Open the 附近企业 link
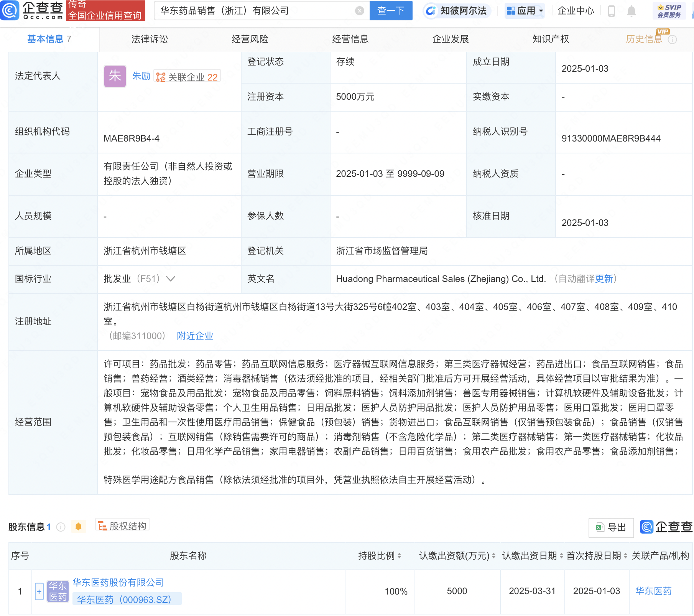 [x=195, y=336]
